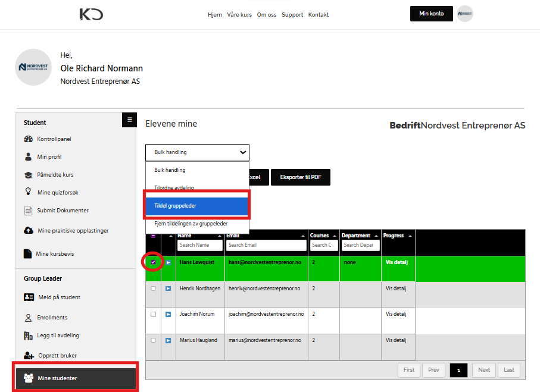Expand Henrik Nordhagen row arrow icon
Viewport: 540px width, 392px height.
tap(168, 288)
